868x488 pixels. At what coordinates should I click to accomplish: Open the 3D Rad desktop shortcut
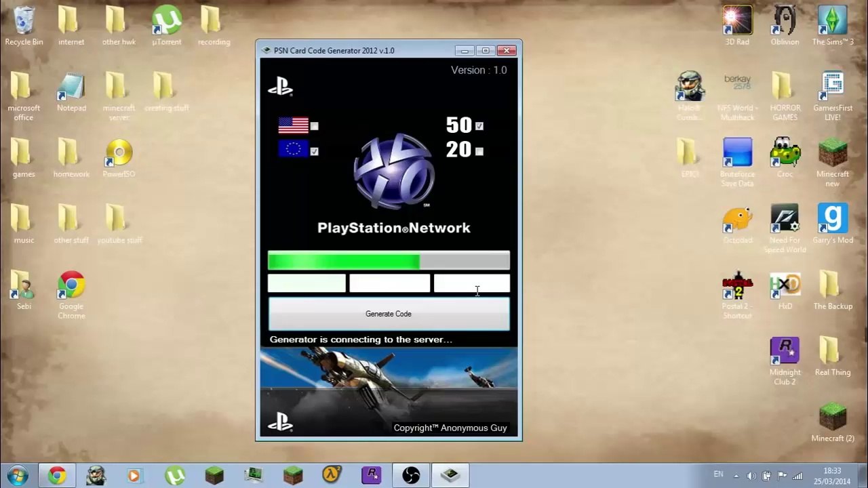(x=737, y=26)
